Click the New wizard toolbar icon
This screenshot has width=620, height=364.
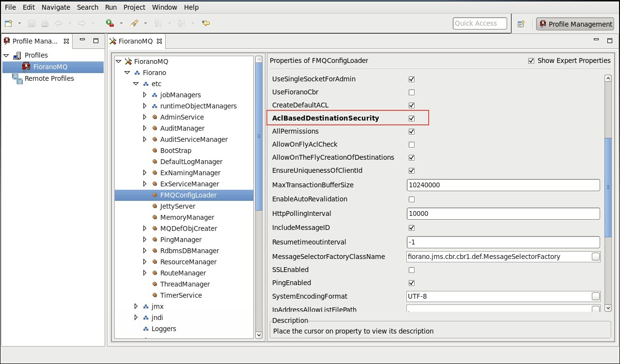[9, 23]
